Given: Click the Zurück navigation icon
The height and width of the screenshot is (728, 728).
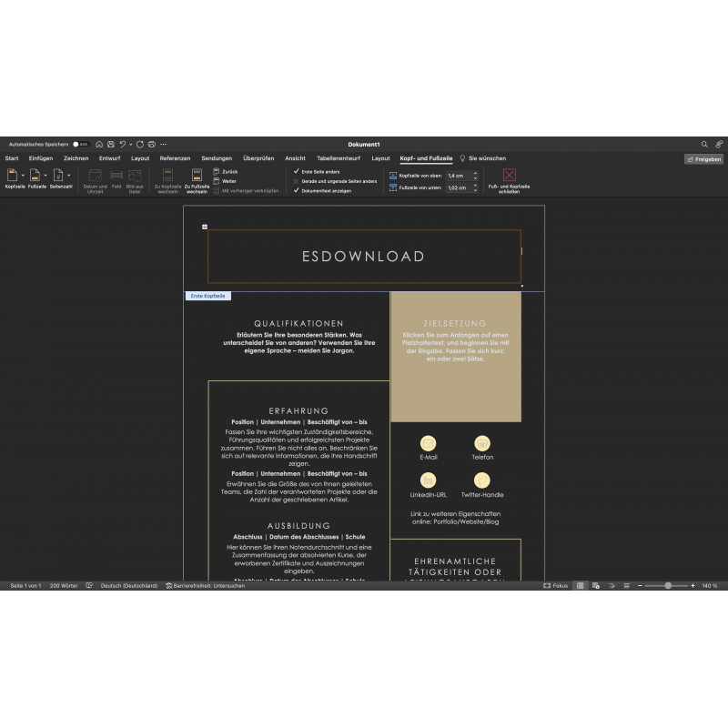Looking at the screenshot, I should coord(217,171).
